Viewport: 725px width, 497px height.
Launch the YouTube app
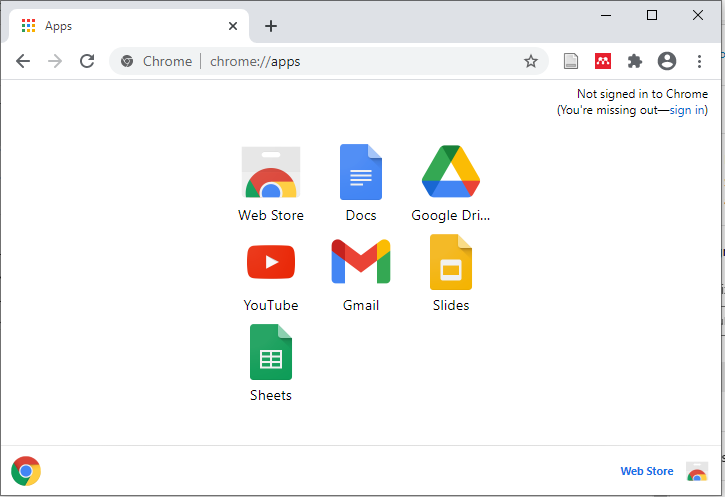point(271,263)
